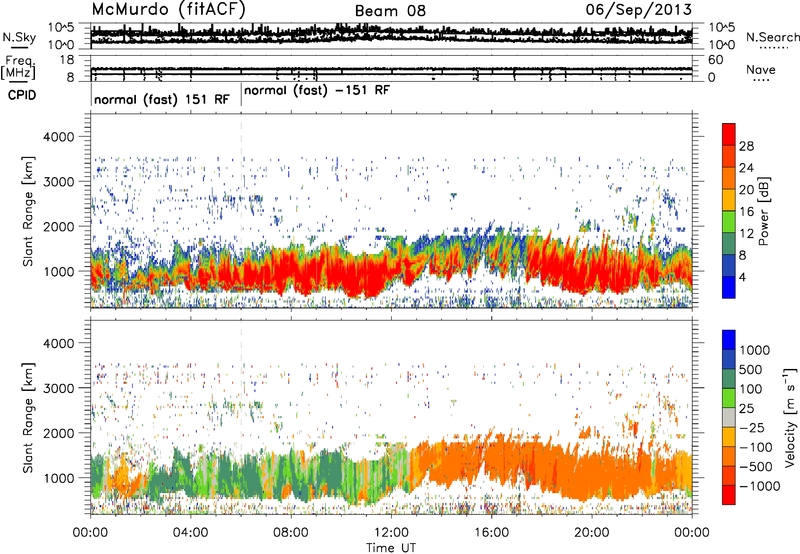Click the 20:00 time tick label

coord(592,533)
